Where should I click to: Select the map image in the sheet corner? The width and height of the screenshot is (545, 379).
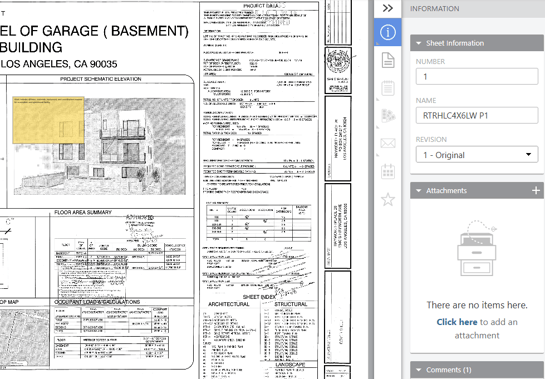click(24, 337)
